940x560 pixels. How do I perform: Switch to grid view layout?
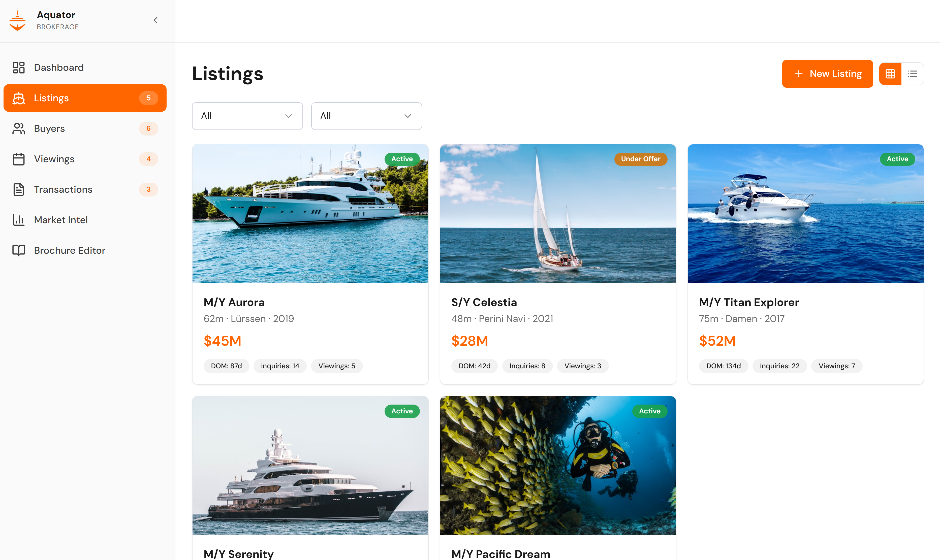890,74
